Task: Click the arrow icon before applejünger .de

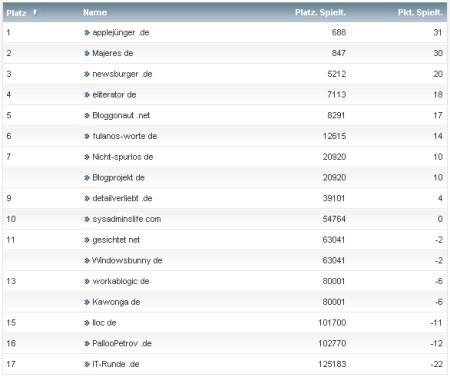Action: [x=87, y=33]
